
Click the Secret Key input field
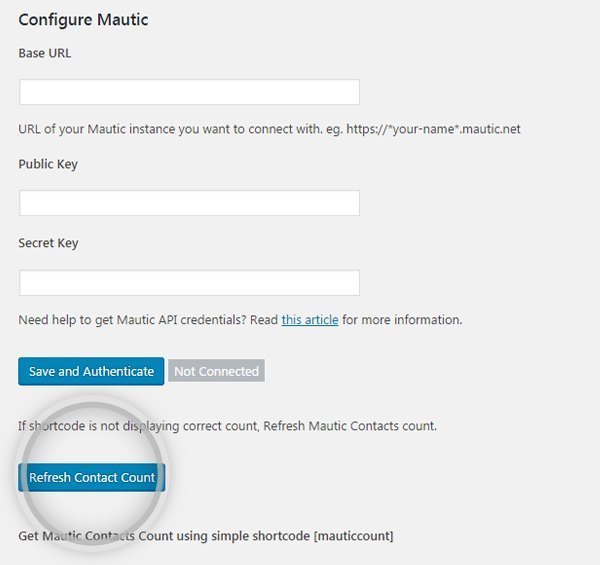click(x=189, y=282)
